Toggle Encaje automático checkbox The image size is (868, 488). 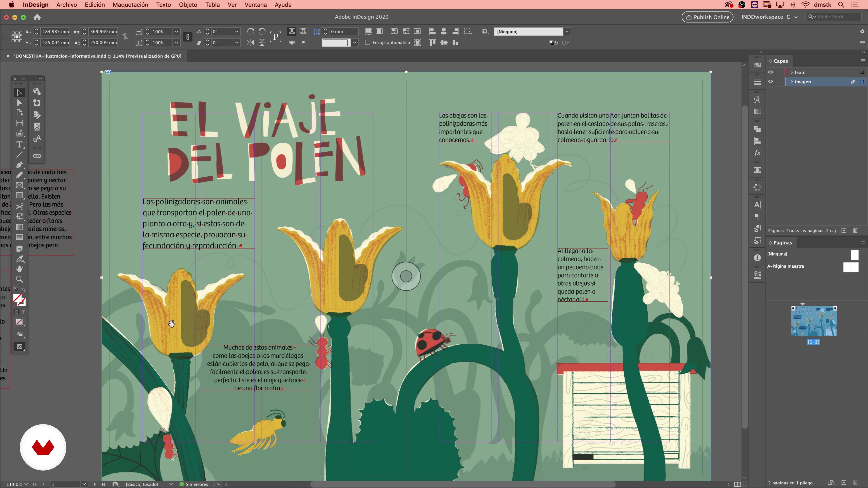[x=368, y=42]
